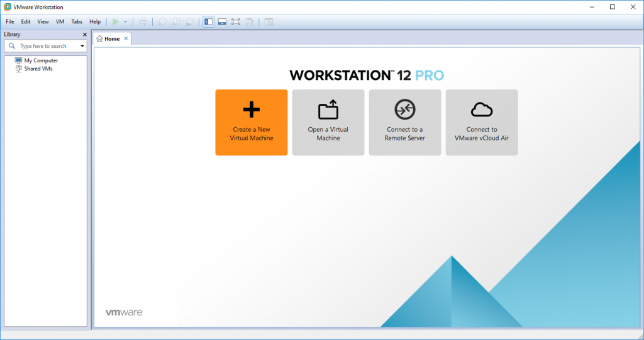Open the snapshot manager toolbar icon

click(x=189, y=21)
